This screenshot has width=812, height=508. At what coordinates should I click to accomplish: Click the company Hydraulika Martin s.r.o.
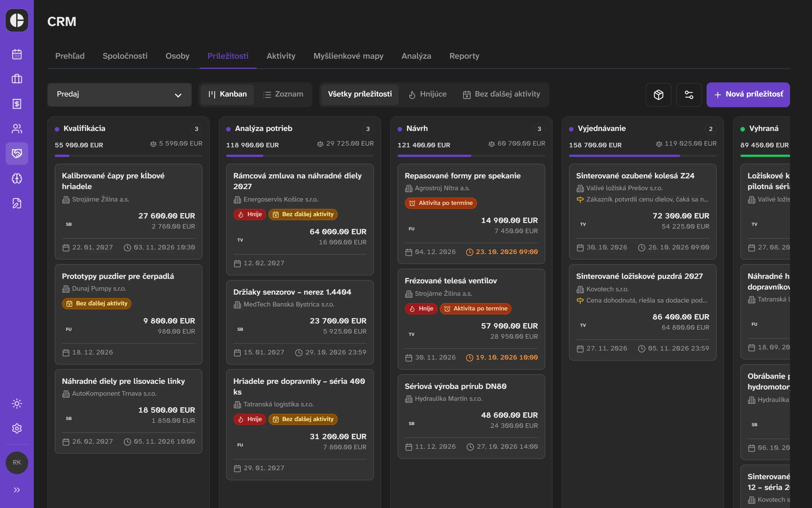point(448,398)
